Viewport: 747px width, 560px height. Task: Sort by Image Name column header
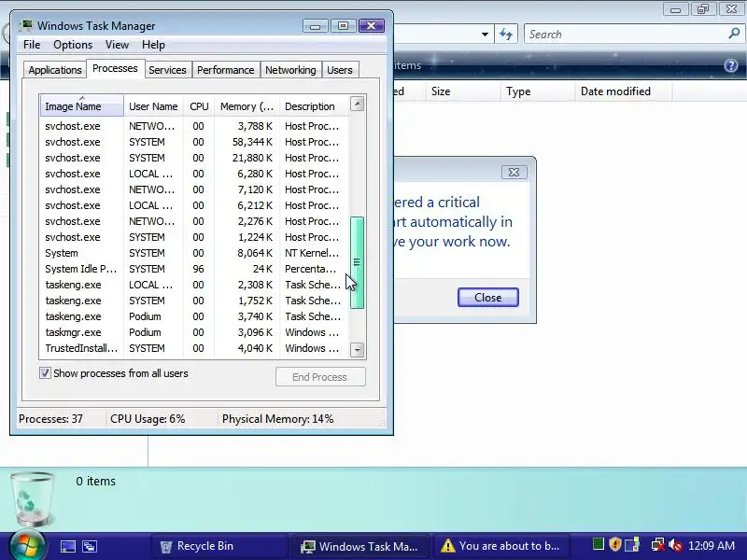[x=82, y=106]
